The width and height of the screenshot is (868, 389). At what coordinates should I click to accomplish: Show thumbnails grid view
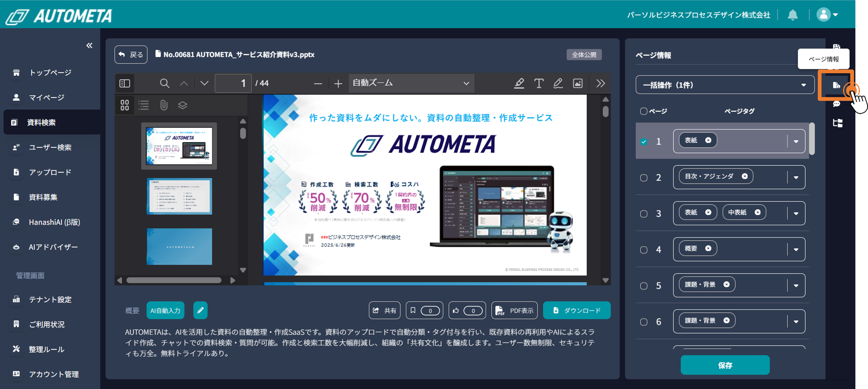[125, 105]
